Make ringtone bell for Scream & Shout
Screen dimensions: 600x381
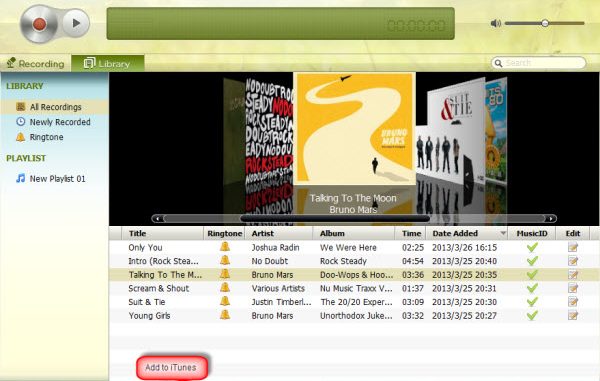coord(225,288)
